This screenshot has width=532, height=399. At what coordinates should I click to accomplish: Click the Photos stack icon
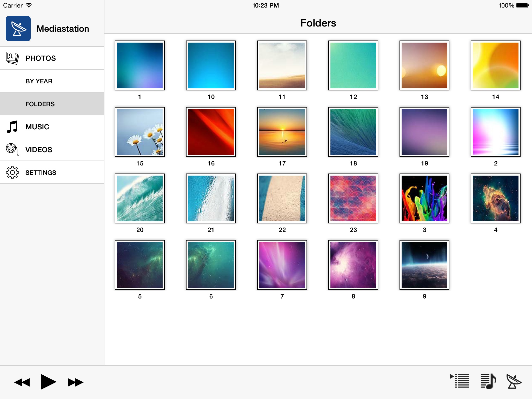[x=12, y=58]
